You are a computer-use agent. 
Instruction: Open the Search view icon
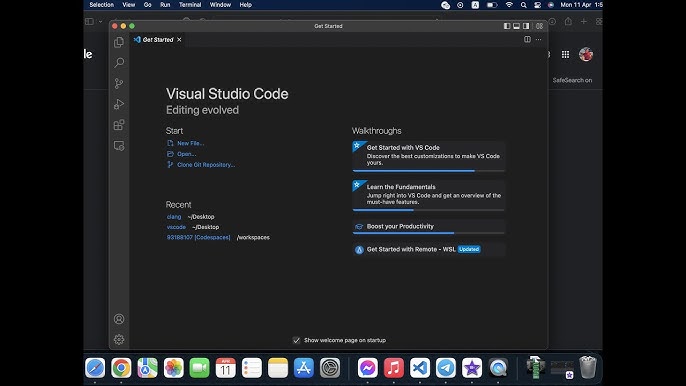pyautogui.click(x=119, y=63)
